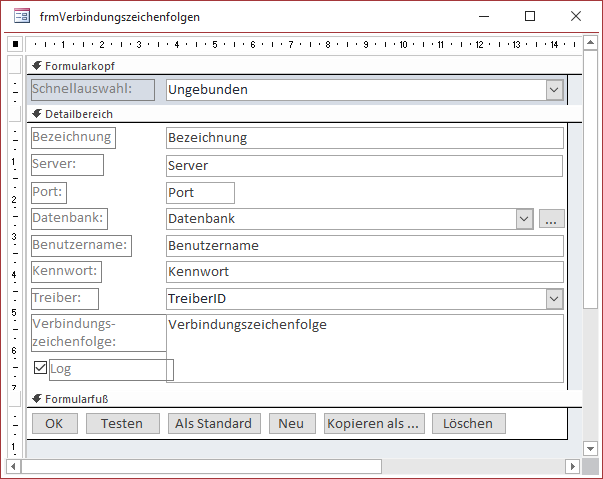The image size is (603, 479).
Task: Click the form icon in title bar
Action: pyautogui.click(x=22, y=16)
